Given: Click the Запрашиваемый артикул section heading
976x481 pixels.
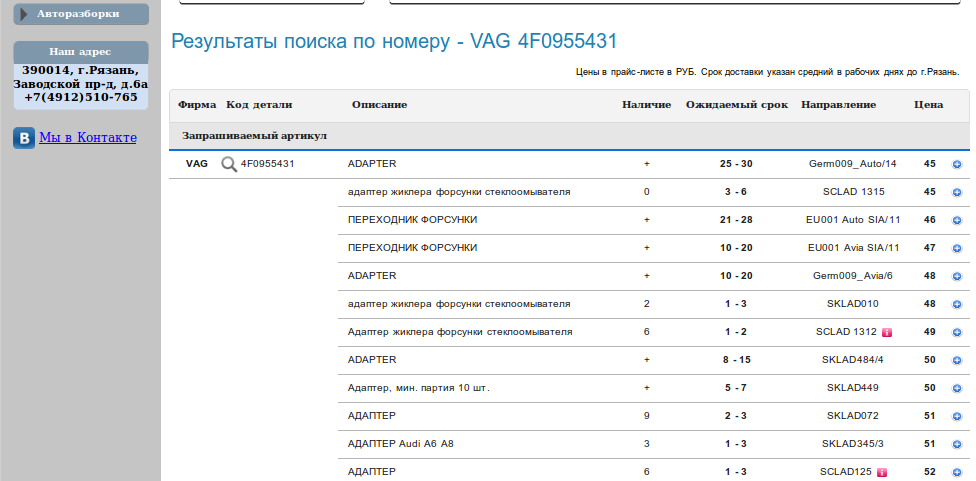Looking at the screenshot, I should tap(255, 136).
